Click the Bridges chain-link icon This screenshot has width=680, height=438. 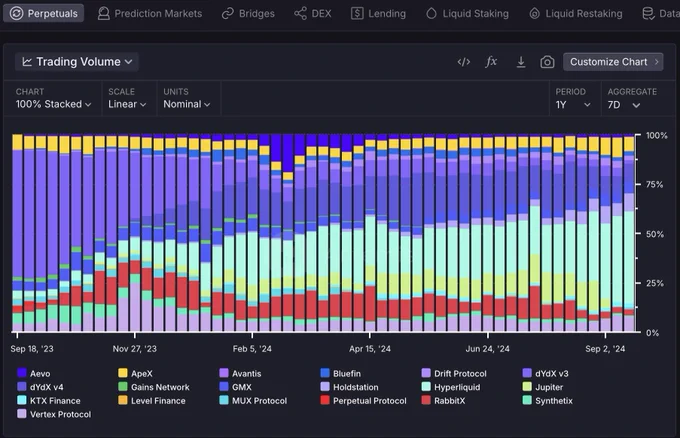click(x=228, y=13)
